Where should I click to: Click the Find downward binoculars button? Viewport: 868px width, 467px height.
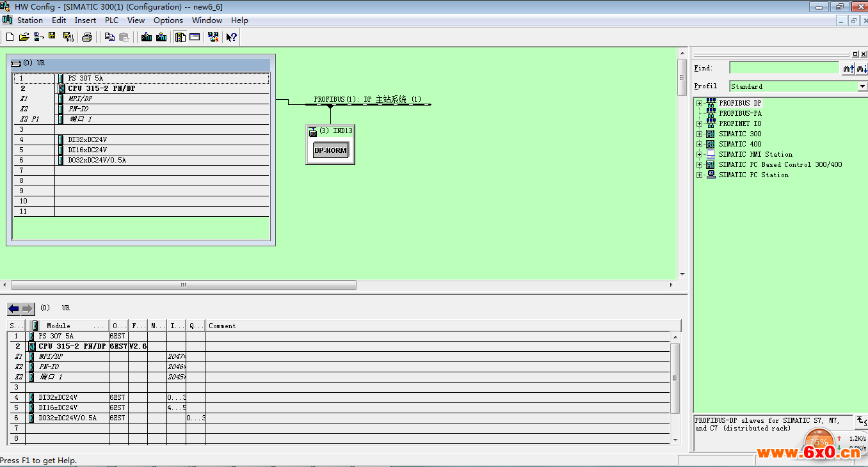tap(862, 68)
